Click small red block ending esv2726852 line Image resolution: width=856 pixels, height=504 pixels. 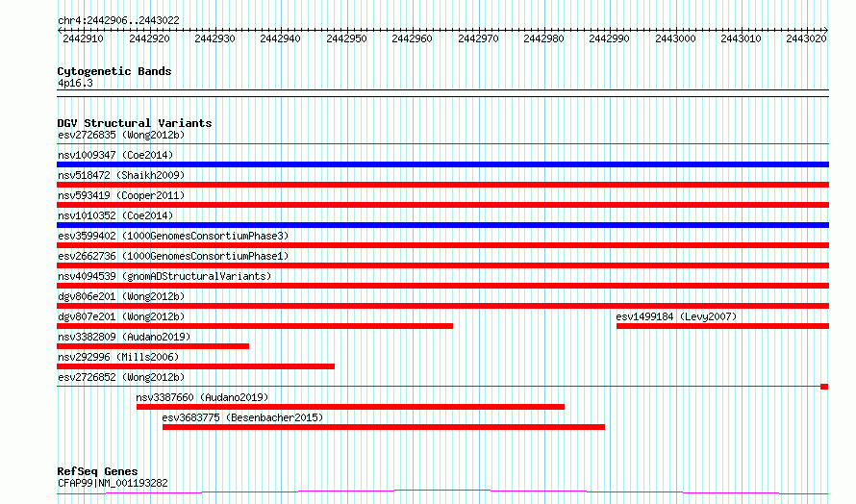point(824,387)
